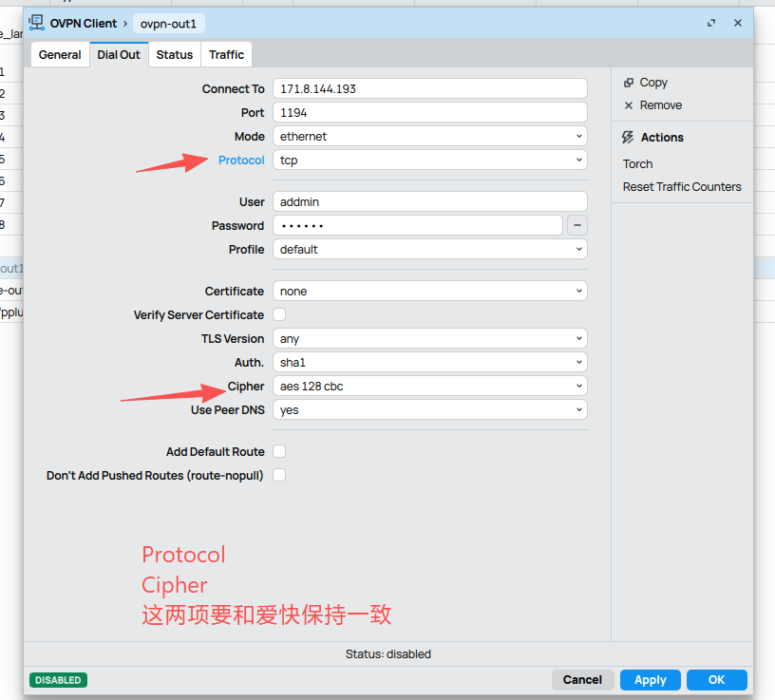
Task: Toggle Verify Server Certificate checkbox
Action: point(279,314)
